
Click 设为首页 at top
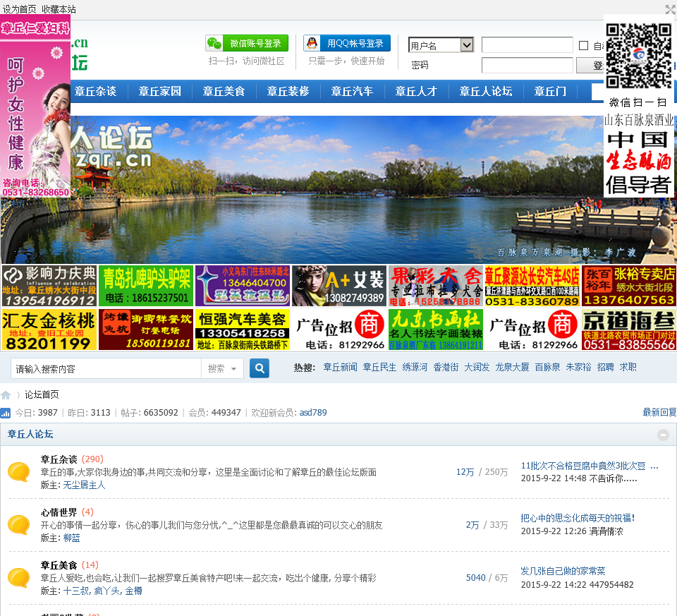point(20,9)
